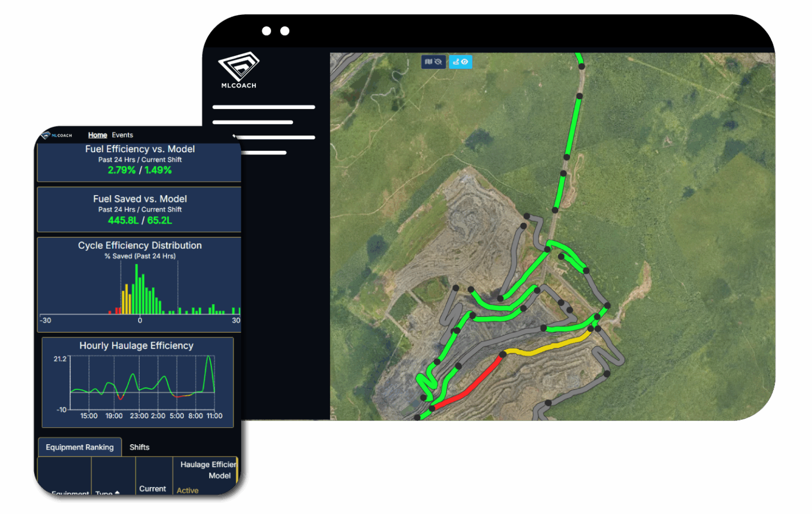812x514 pixels.
Task: Click the MLCoach logo in the sidebar
Action: click(x=238, y=70)
